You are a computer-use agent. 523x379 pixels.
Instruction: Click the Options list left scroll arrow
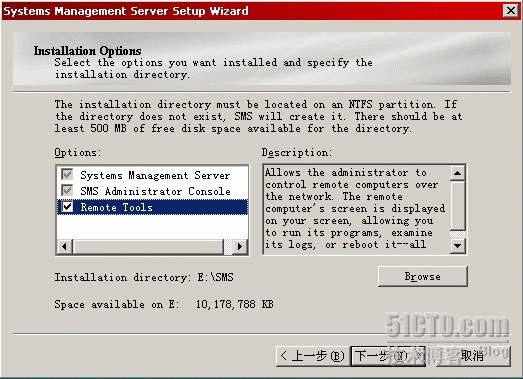(x=65, y=247)
